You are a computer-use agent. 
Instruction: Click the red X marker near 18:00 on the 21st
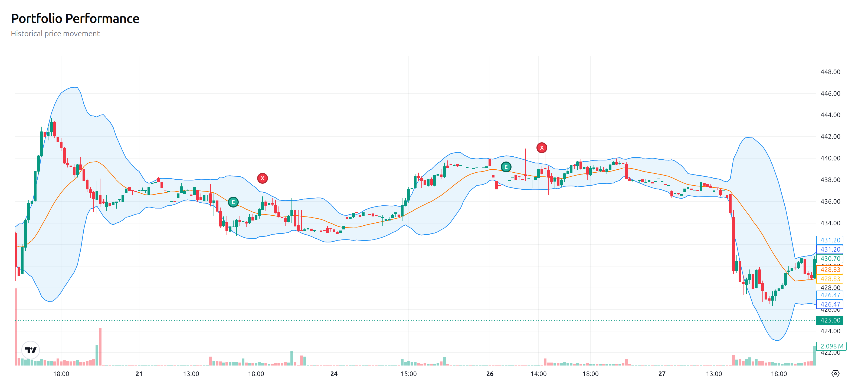[263, 178]
